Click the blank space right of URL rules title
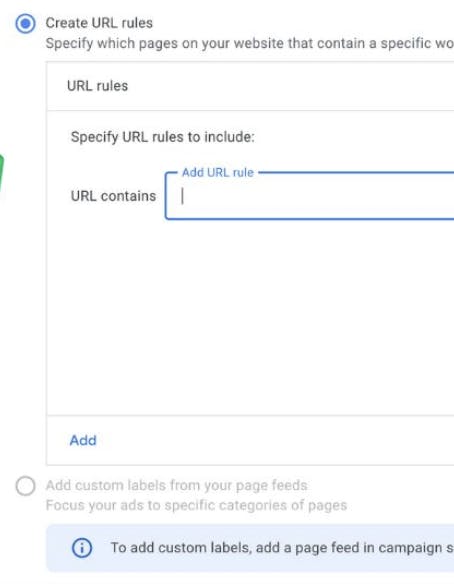 tap(291, 86)
